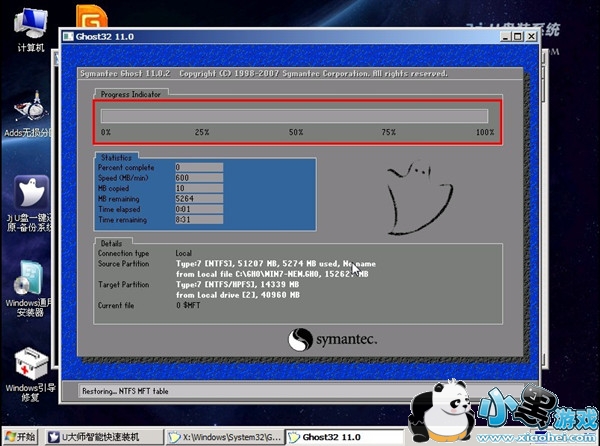Click the Percent complete value 0

tap(199, 167)
